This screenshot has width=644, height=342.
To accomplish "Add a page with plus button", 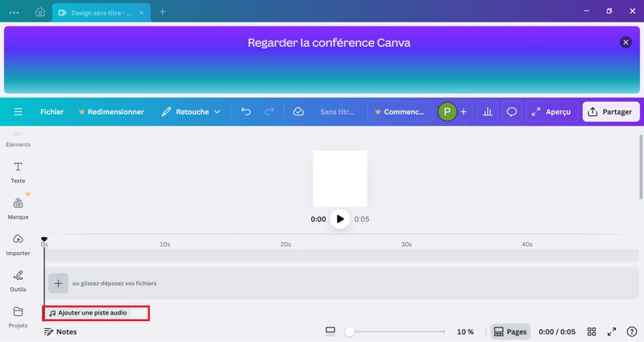I will pos(58,283).
